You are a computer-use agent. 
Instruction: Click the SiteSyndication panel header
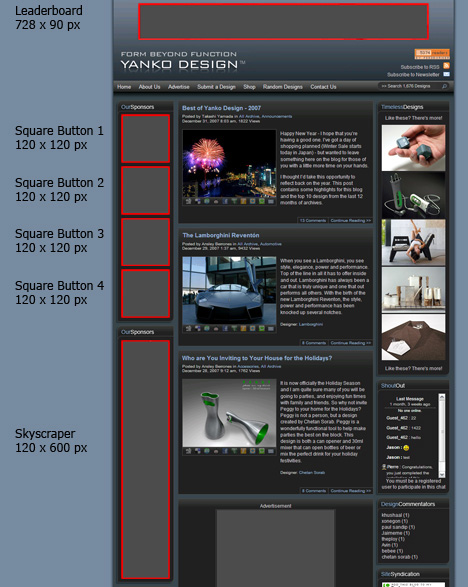click(413, 574)
